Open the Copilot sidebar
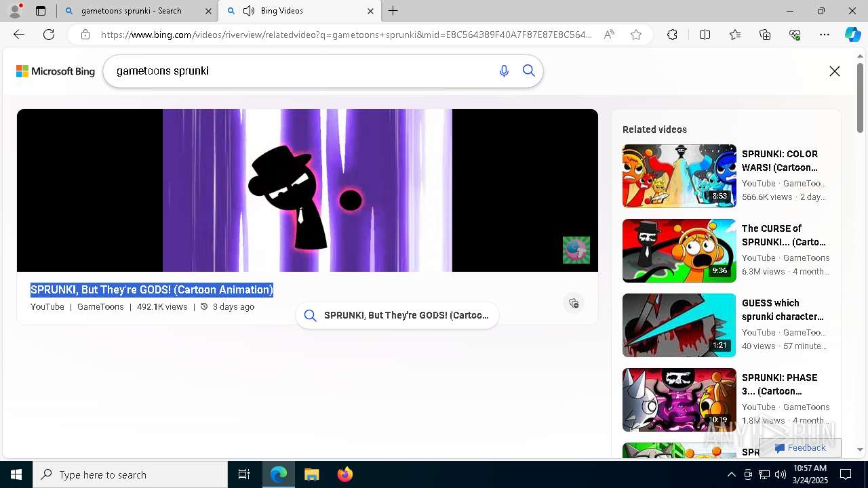The height and width of the screenshot is (488, 868). click(x=852, y=35)
